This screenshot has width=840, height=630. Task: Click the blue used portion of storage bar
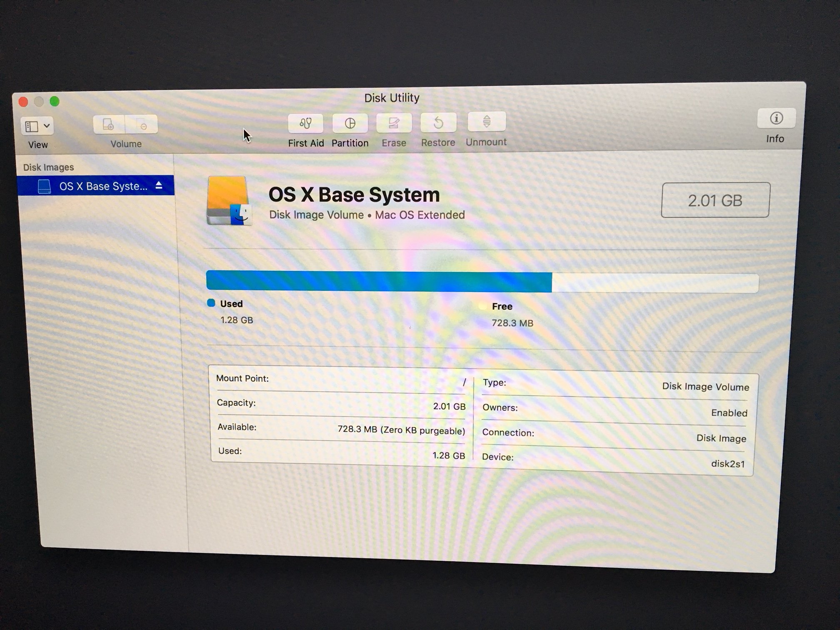(x=378, y=281)
